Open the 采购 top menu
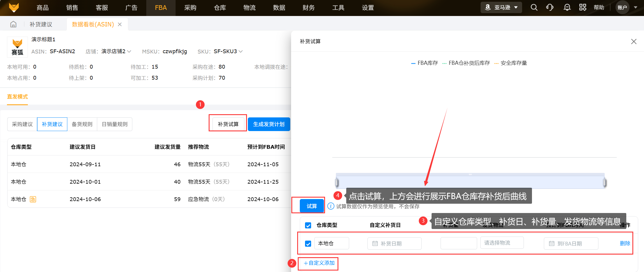 tap(190, 8)
